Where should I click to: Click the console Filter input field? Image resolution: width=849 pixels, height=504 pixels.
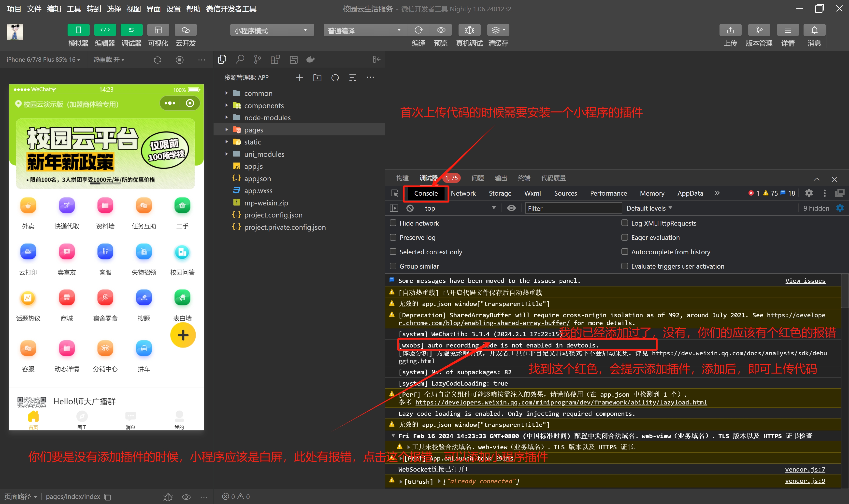[573, 208]
